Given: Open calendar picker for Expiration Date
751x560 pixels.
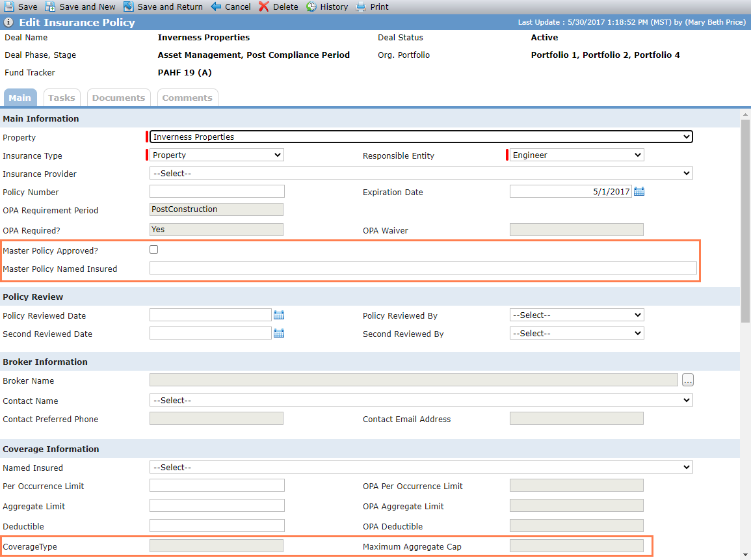Looking at the screenshot, I should pyautogui.click(x=639, y=192).
